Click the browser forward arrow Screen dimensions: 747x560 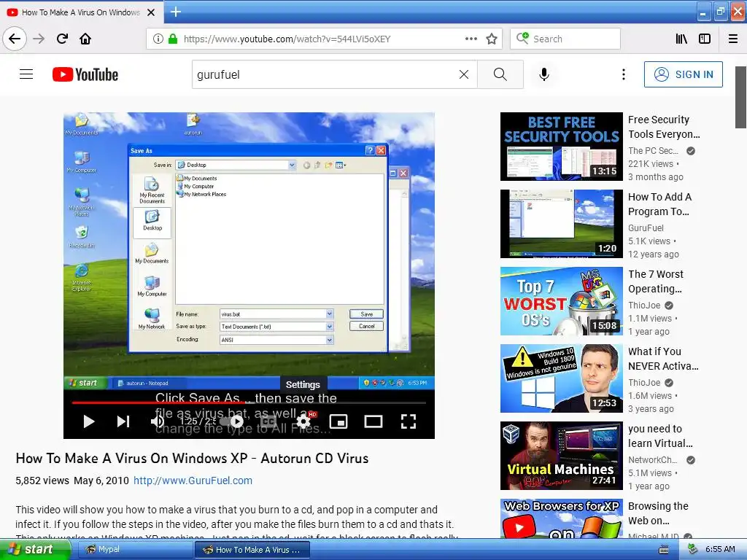pos(39,39)
